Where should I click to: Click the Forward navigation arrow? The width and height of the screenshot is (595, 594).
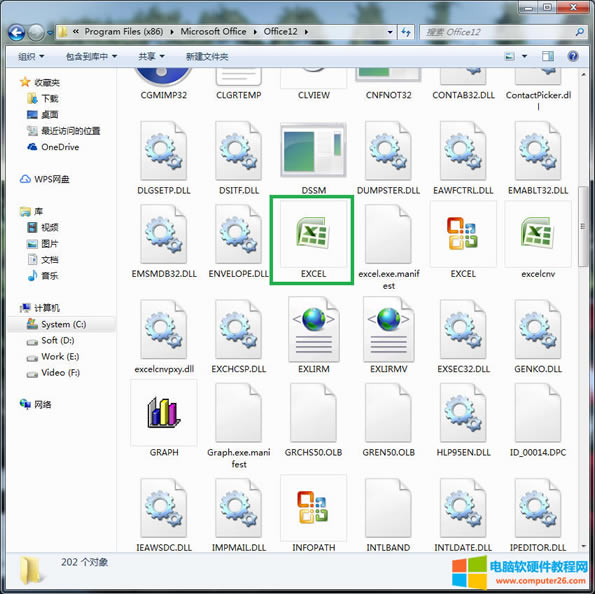point(36,33)
